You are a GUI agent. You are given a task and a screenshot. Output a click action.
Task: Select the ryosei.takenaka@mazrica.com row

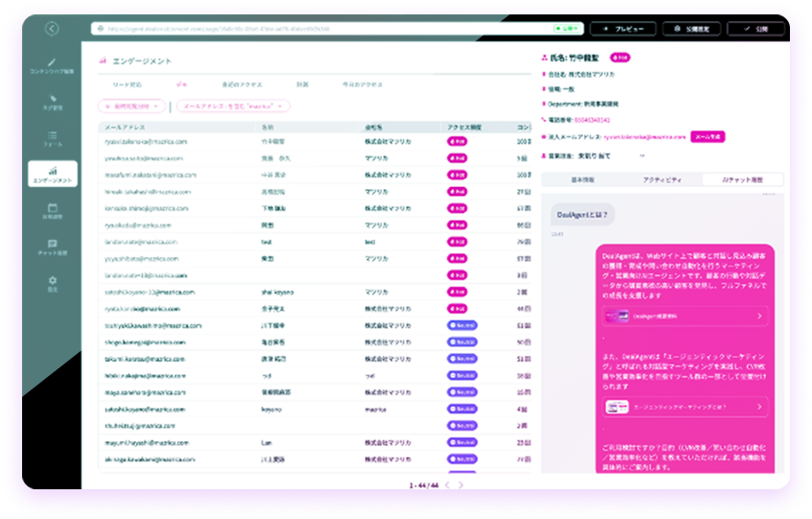(314, 141)
